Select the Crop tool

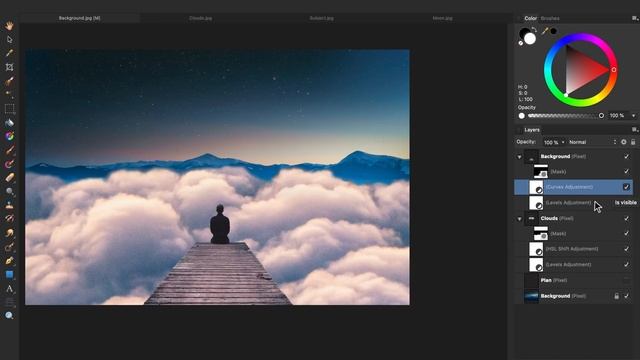[x=9, y=67]
